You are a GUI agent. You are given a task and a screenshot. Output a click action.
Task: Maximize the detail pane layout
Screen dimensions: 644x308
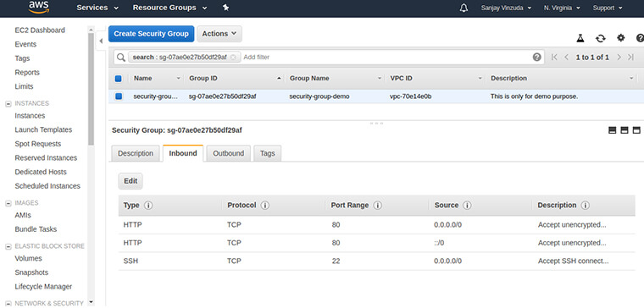[x=636, y=130]
